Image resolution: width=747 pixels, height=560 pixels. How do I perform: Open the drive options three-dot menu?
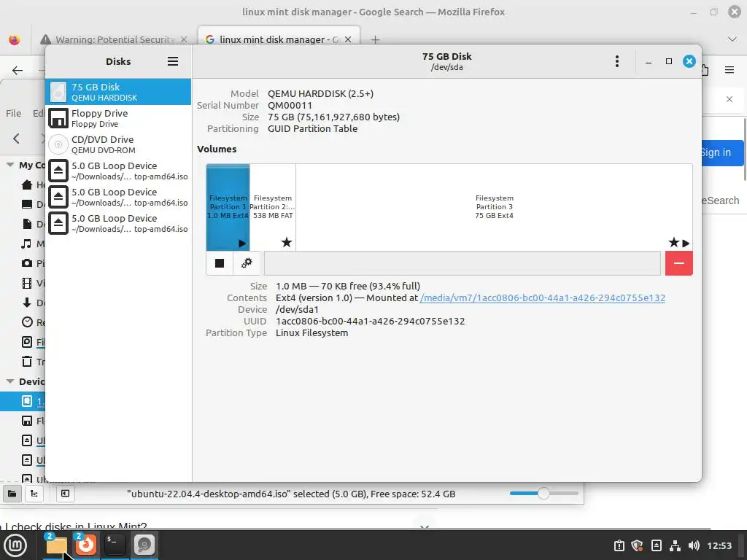(617, 61)
